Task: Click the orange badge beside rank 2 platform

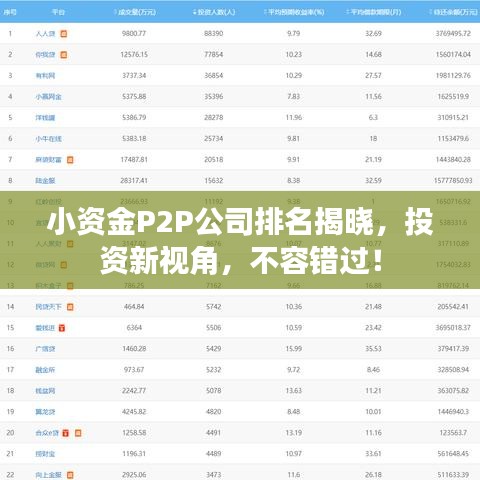Action: tap(64, 55)
